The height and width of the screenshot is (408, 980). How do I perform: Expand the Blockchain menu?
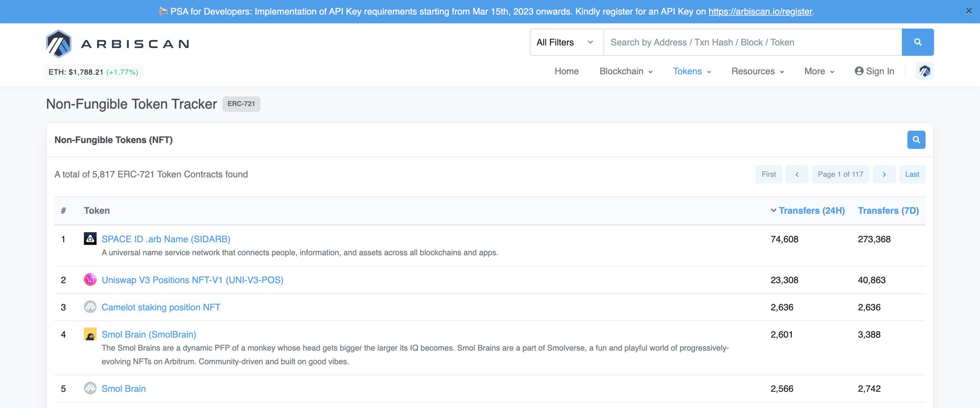(626, 71)
